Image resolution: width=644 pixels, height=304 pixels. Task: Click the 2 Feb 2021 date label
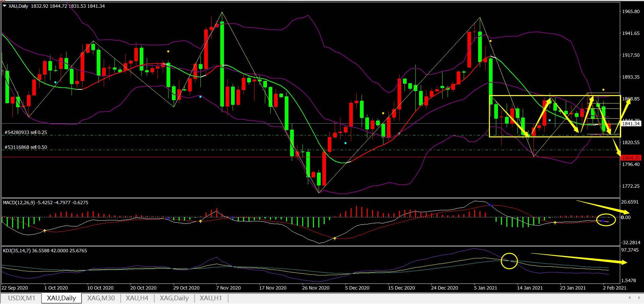(x=614, y=288)
